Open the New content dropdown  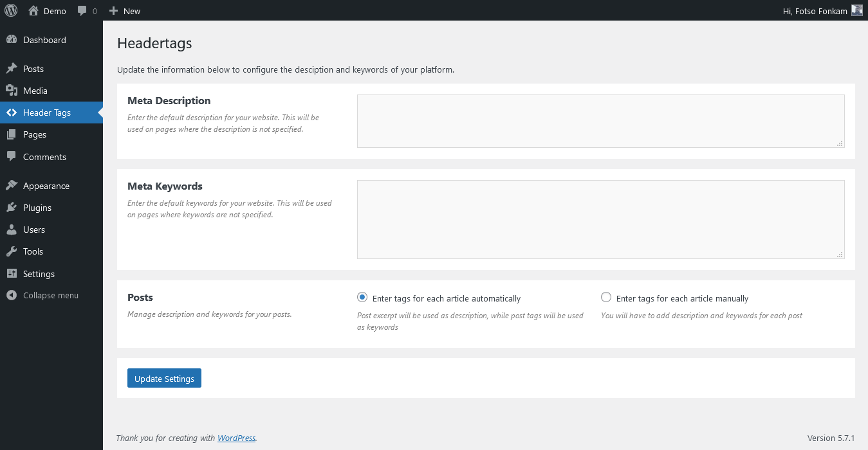coord(125,11)
